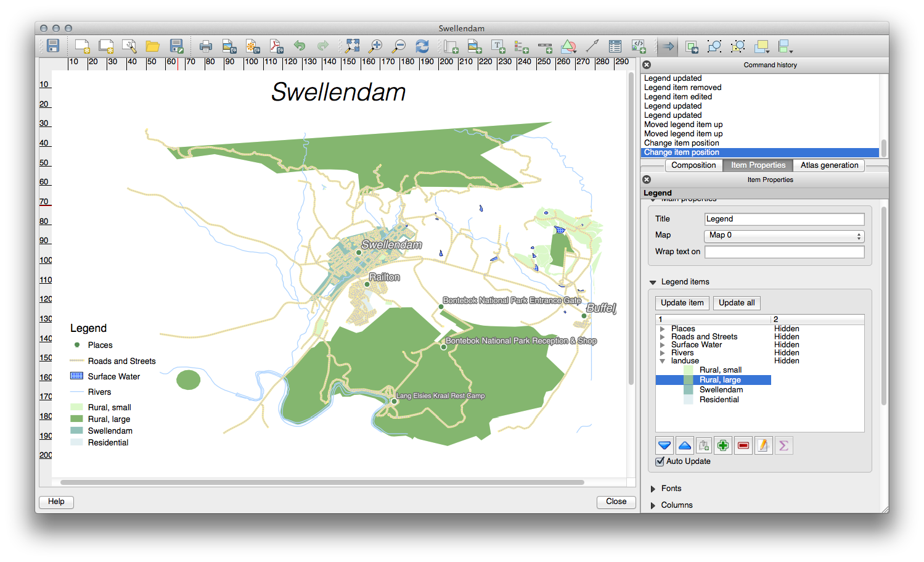Uncheck the Auto Update checkbox

[x=660, y=461]
